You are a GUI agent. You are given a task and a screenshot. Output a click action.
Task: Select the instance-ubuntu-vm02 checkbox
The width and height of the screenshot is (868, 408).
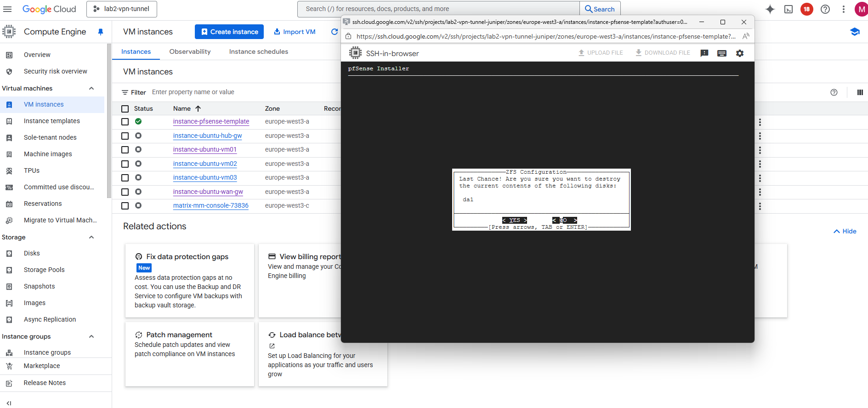125,164
